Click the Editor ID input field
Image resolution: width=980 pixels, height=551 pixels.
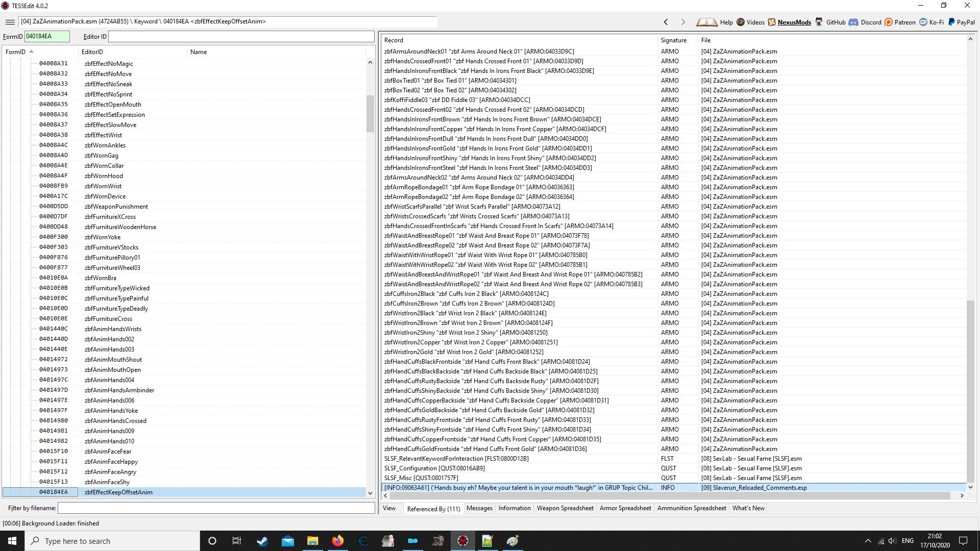coord(241,36)
